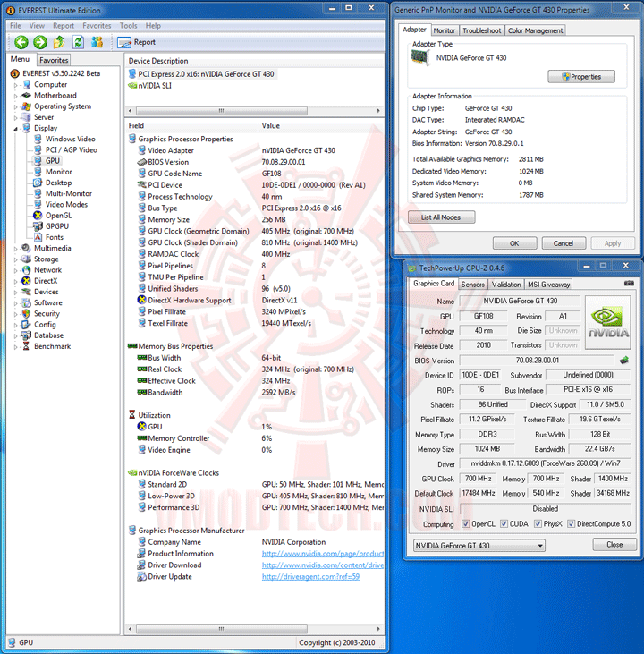Screen dimensions: 644x654
Task: Click the Up level arrow icon in EVEREST toolbar
Action: click(59, 42)
